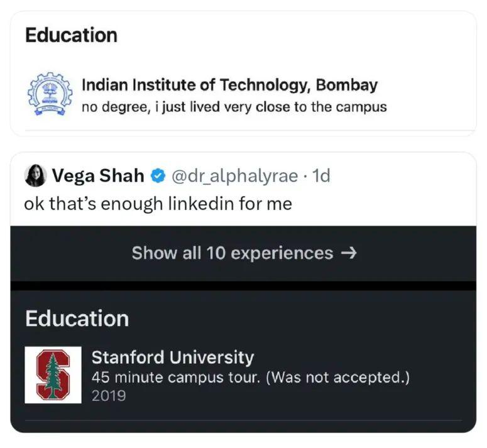Click the top white Education heading

(x=71, y=35)
